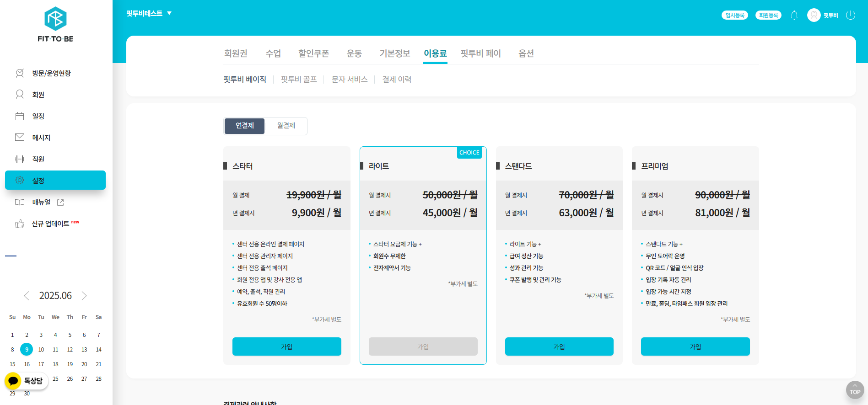The width and height of the screenshot is (868, 405).
Task: Go to previous month in calendar
Action: coord(27,296)
